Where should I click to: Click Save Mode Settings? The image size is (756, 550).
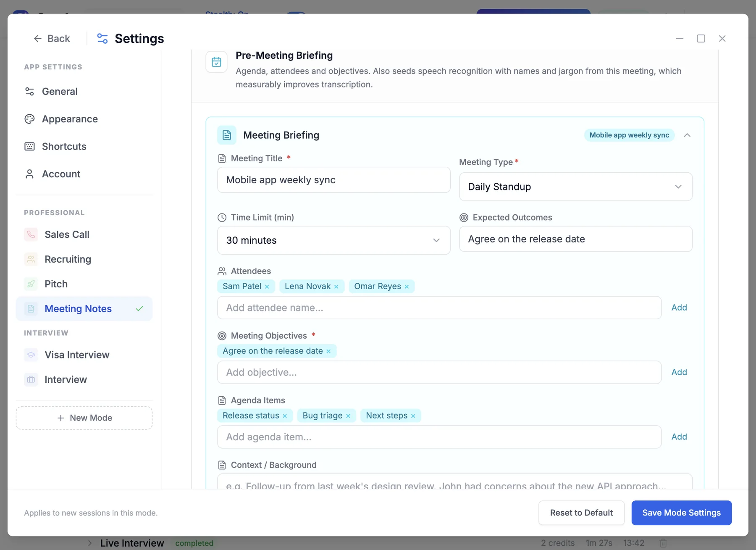(682, 513)
